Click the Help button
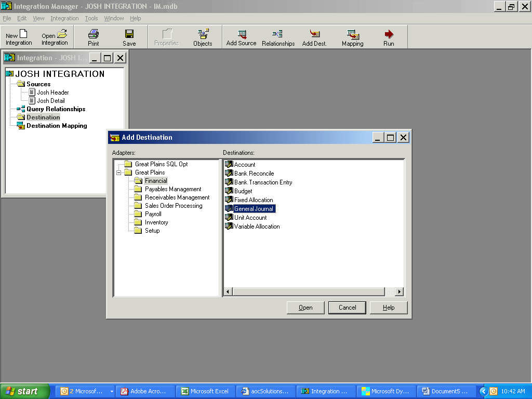The image size is (532, 399). (x=389, y=307)
